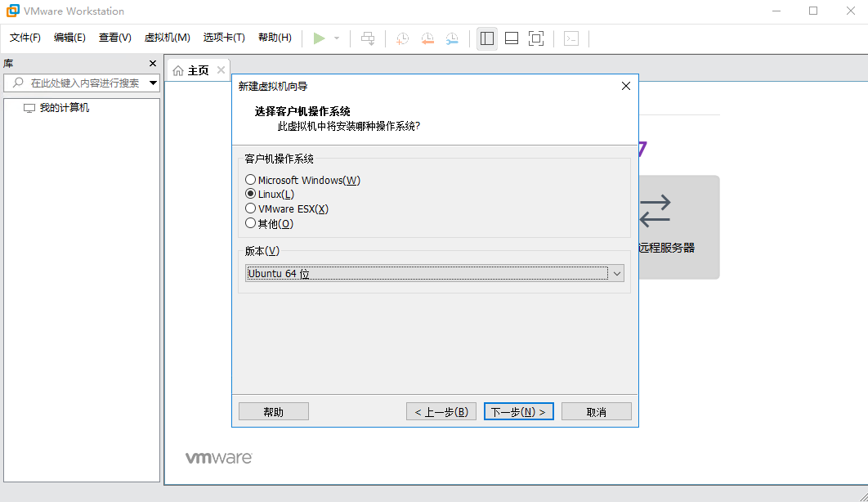Maximize the VMware Workstation window
This screenshot has width=868, height=502.
(813, 11)
